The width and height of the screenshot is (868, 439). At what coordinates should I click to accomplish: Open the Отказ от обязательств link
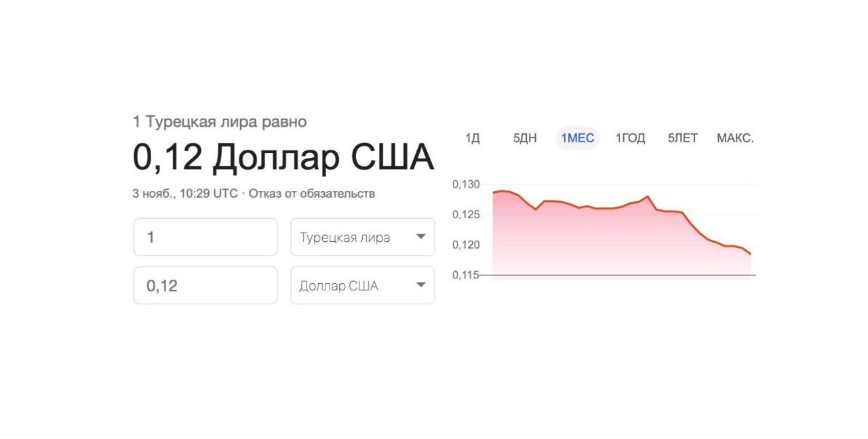click(x=312, y=194)
